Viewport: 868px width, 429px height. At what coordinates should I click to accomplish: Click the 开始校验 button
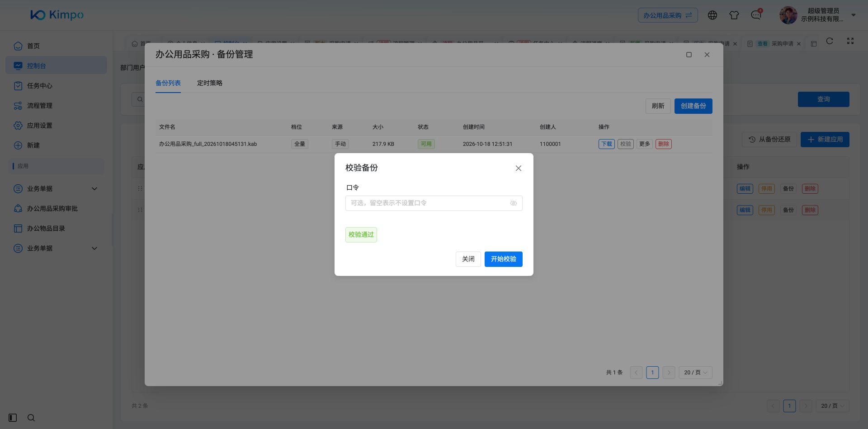tap(504, 259)
